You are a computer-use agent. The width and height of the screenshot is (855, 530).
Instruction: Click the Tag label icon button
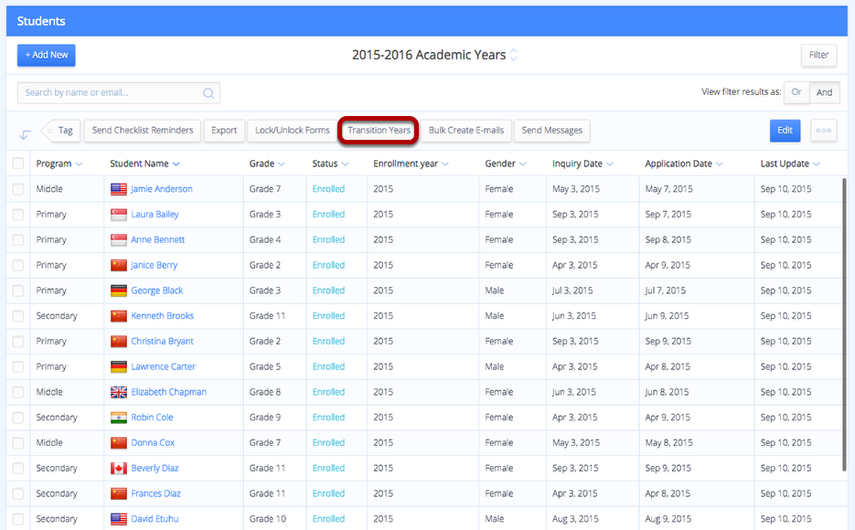[61, 130]
